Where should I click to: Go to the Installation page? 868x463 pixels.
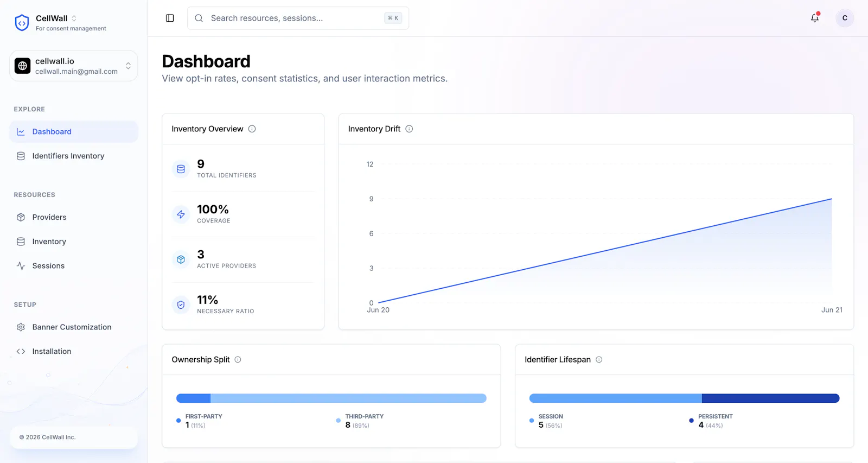[x=74, y=352]
